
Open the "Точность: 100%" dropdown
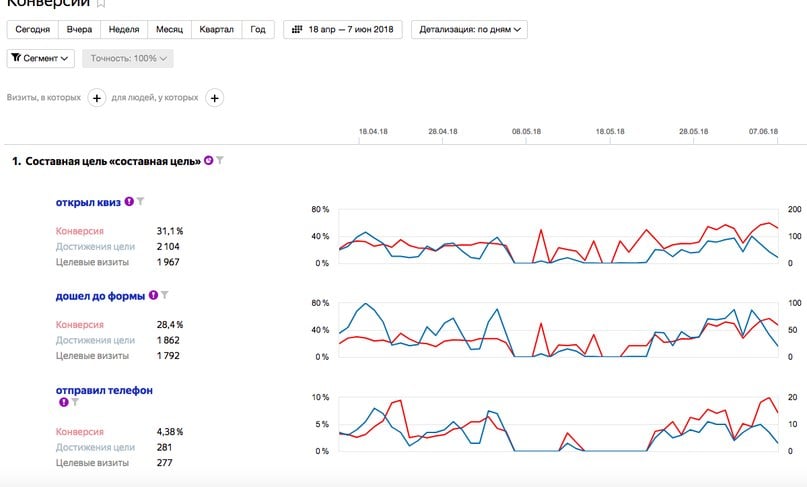(x=128, y=59)
